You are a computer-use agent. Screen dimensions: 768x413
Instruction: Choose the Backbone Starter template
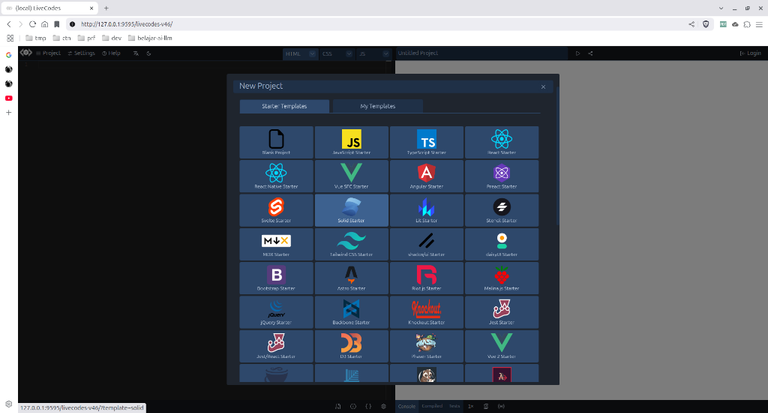point(351,312)
